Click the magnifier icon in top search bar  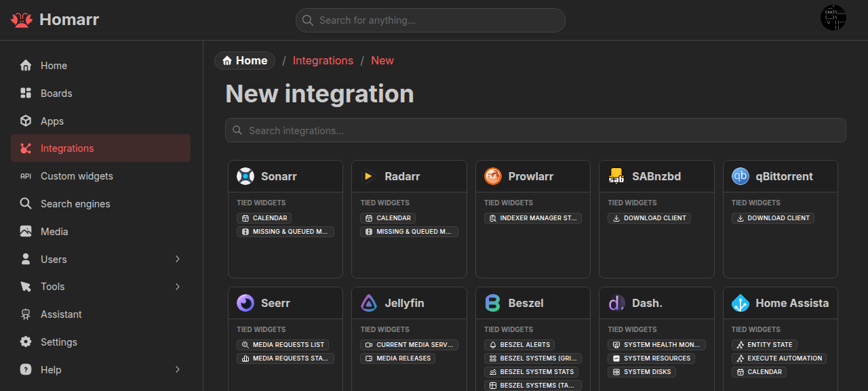click(308, 20)
